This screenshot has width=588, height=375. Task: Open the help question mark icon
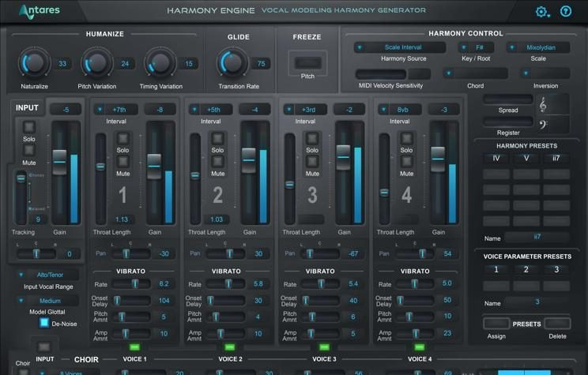(x=566, y=11)
